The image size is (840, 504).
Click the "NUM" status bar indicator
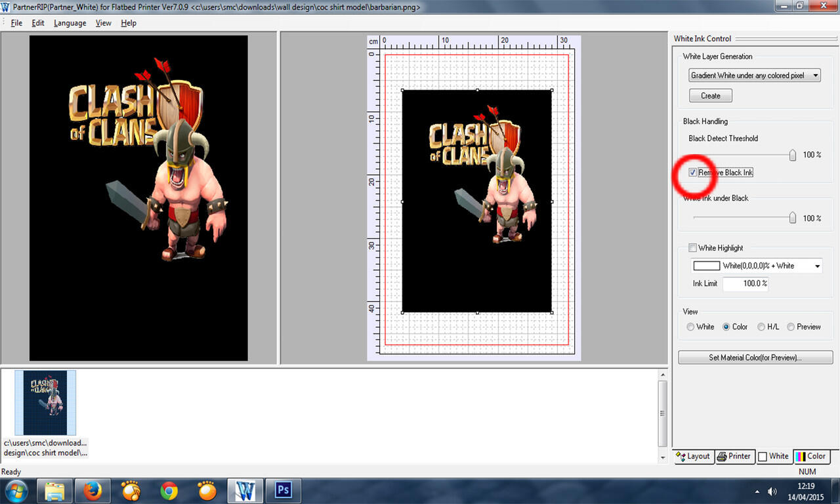807,472
